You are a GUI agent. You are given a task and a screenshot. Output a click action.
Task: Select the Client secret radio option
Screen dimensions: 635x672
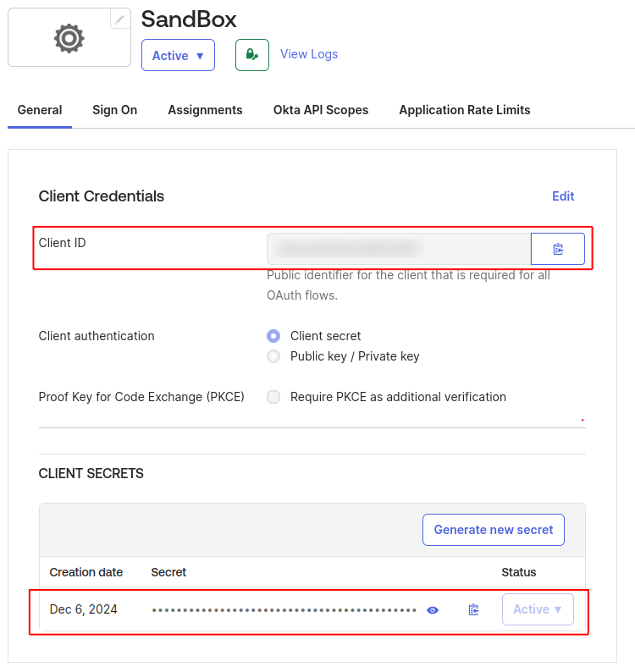[x=273, y=336]
